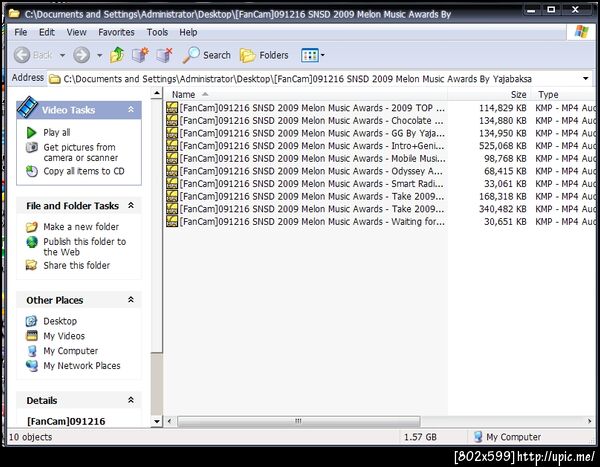This screenshot has width=600, height=467.
Task: Click Publish this folder to the Web
Action: coord(85,247)
